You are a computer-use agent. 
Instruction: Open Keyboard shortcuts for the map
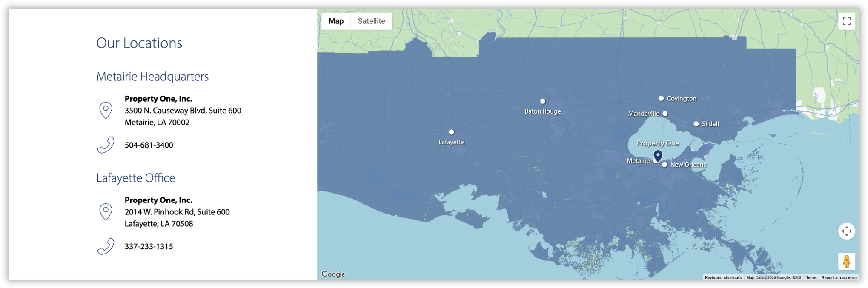723,277
